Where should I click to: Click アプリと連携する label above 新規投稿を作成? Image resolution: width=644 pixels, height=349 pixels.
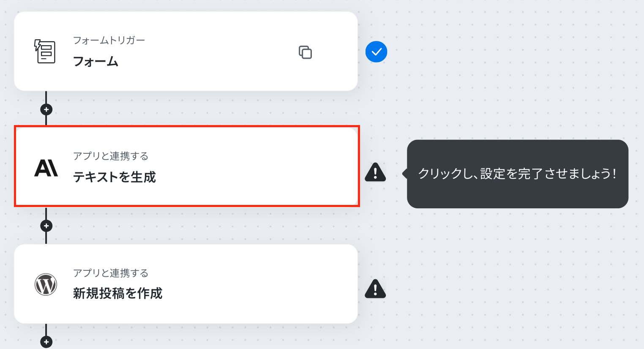tap(111, 273)
